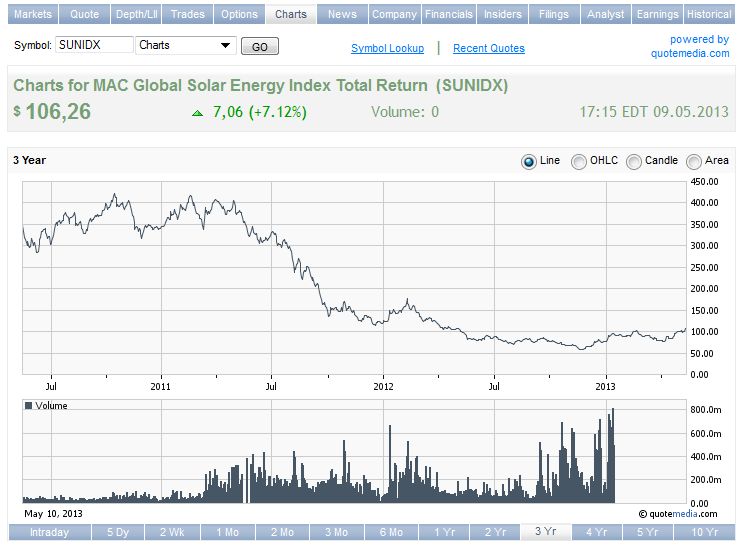Viewport: 745px width, 547px height.
Task: Switch chart range to 3 Mo
Action: [336, 532]
